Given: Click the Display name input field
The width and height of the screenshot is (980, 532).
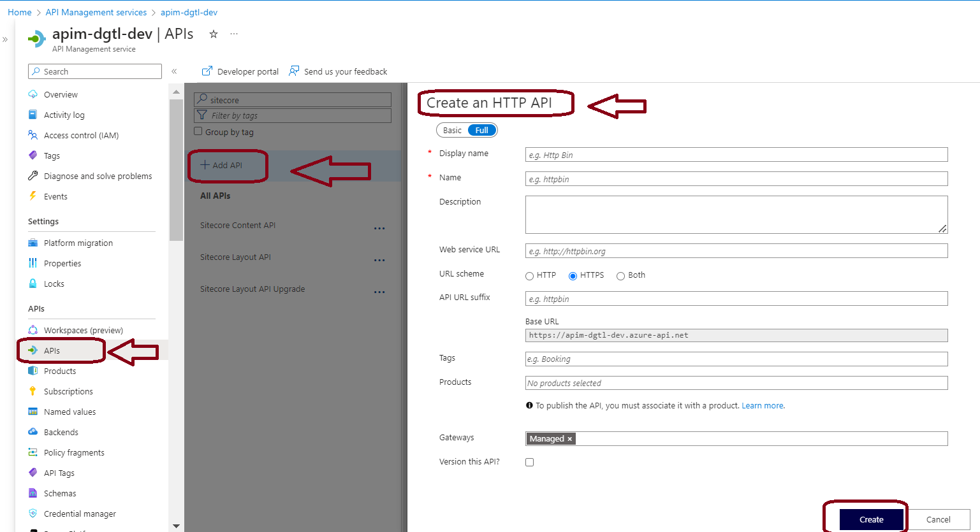Looking at the screenshot, I should pos(736,155).
